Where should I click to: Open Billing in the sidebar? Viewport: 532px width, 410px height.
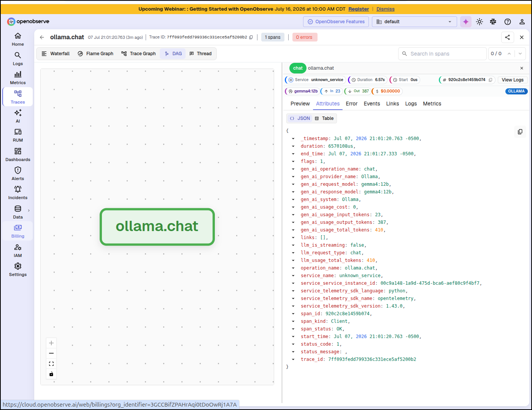17,231
